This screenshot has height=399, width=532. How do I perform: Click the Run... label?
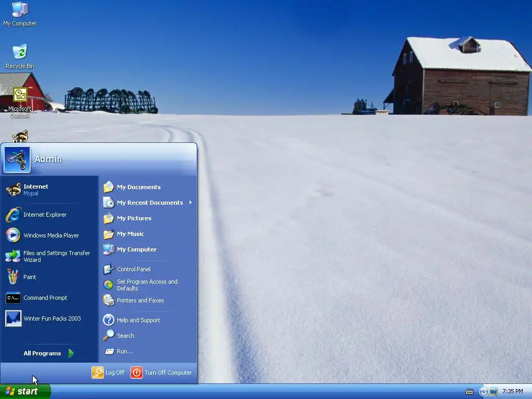pos(125,351)
